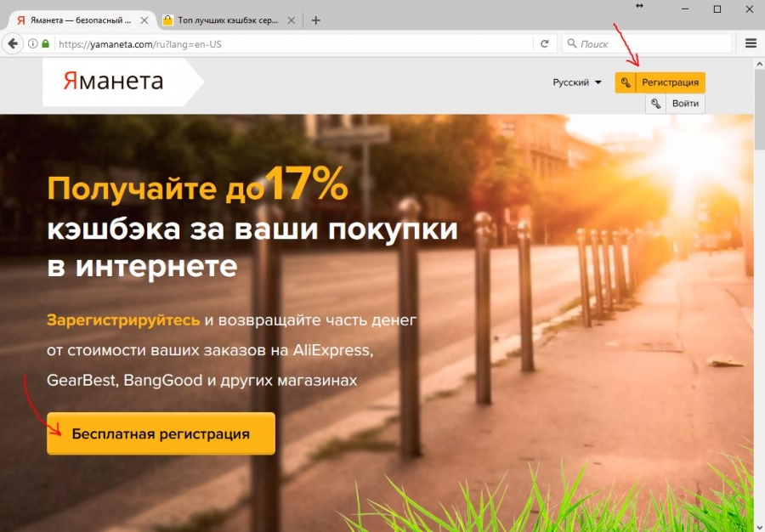The image size is (765, 532).
Task: Close the Топ лучших кэшбэк tab
Action: pos(292,20)
